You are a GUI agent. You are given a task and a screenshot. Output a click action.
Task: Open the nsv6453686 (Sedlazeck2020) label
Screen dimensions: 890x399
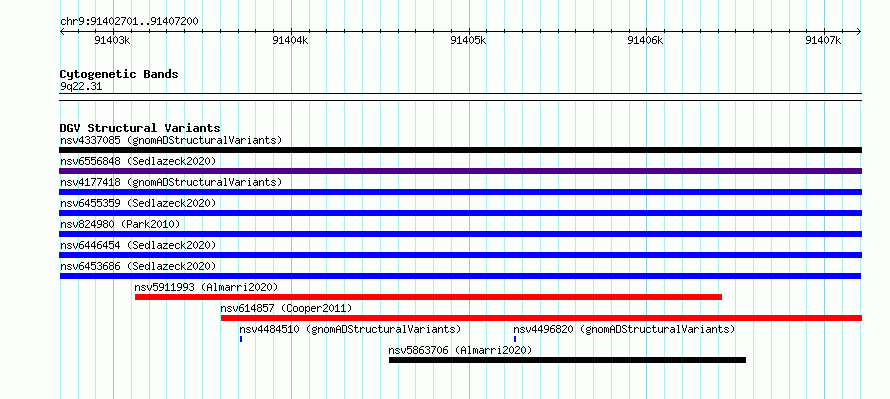point(138,266)
